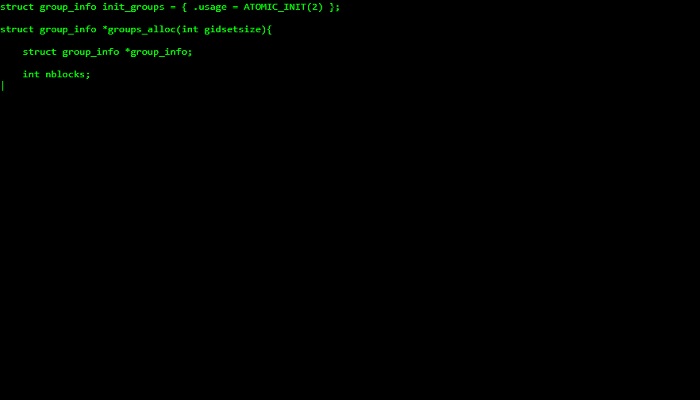Click 'group_info' type in first line
The width and height of the screenshot is (700, 400).
68,8
